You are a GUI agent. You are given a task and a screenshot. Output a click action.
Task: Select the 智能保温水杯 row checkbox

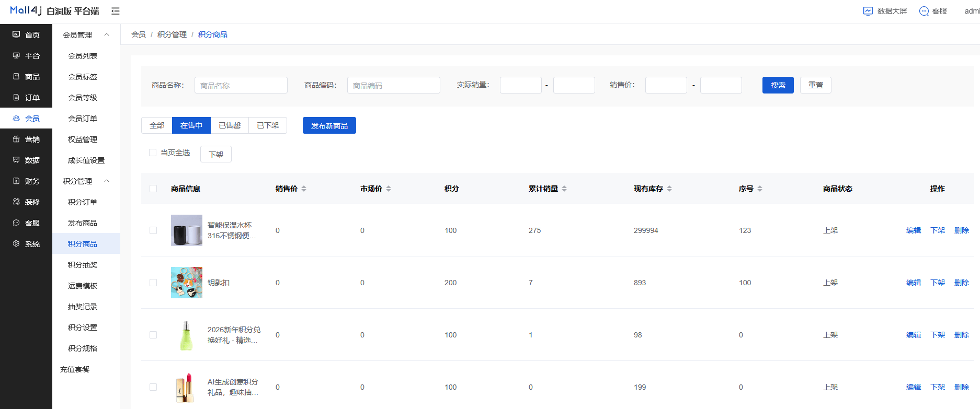coord(153,230)
